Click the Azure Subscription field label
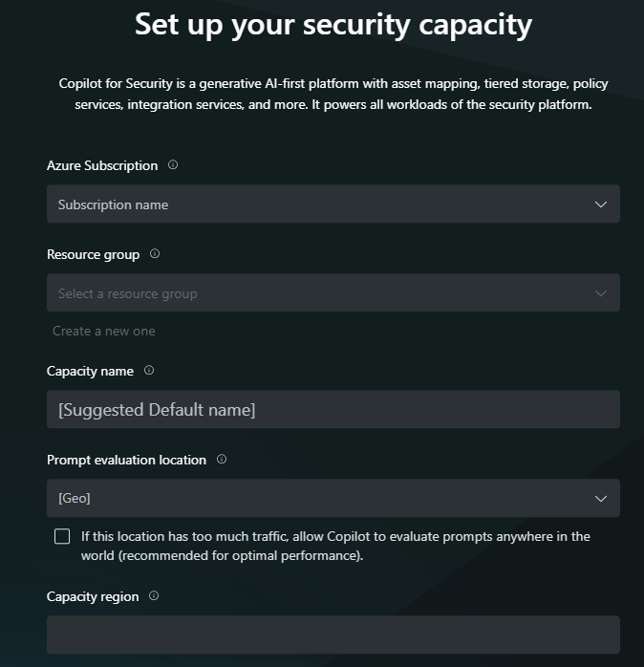Viewport: 644px width, 667px height. (x=102, y=165)
